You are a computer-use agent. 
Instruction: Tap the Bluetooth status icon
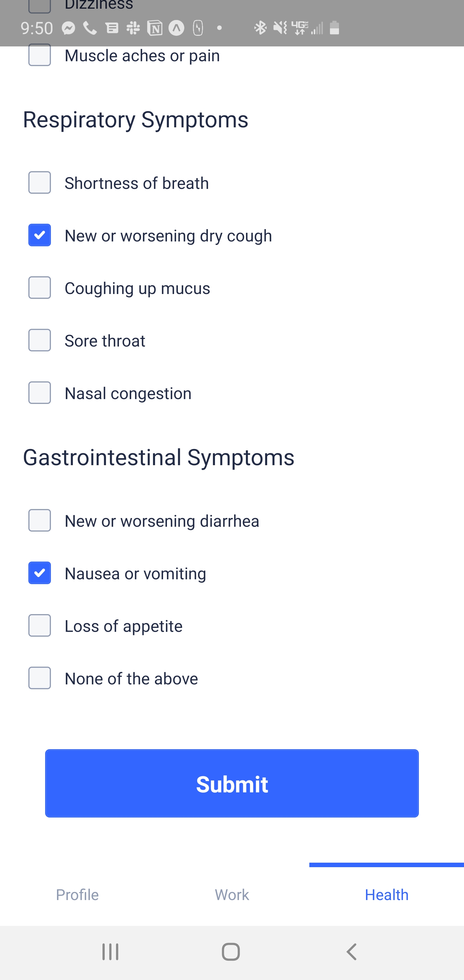261,28
